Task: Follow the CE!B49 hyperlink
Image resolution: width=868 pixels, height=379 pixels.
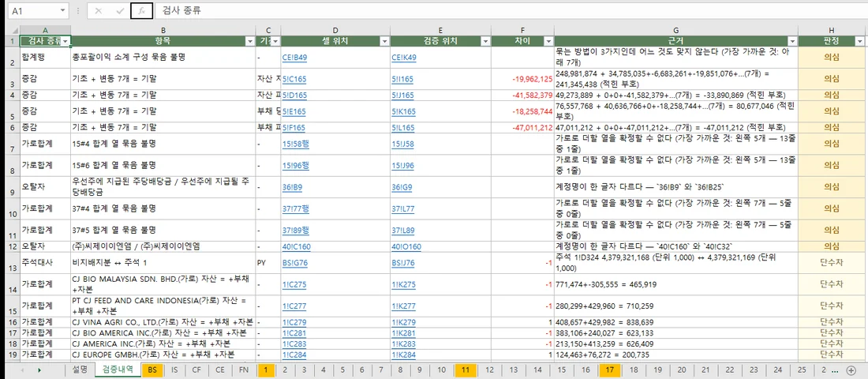Action: pyautogui.click(x=294, y=57)
